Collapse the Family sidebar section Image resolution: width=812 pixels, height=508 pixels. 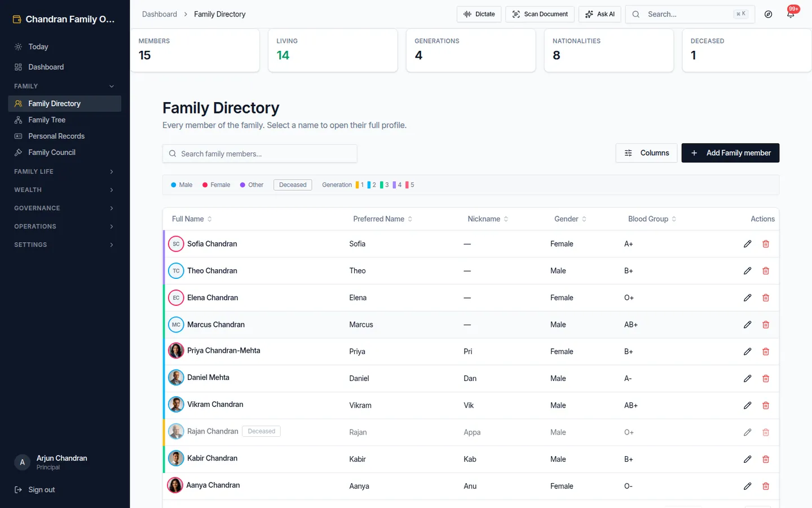64,86
